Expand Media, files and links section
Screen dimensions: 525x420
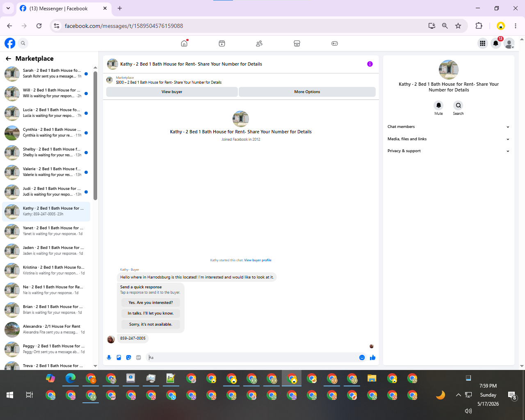448,139
